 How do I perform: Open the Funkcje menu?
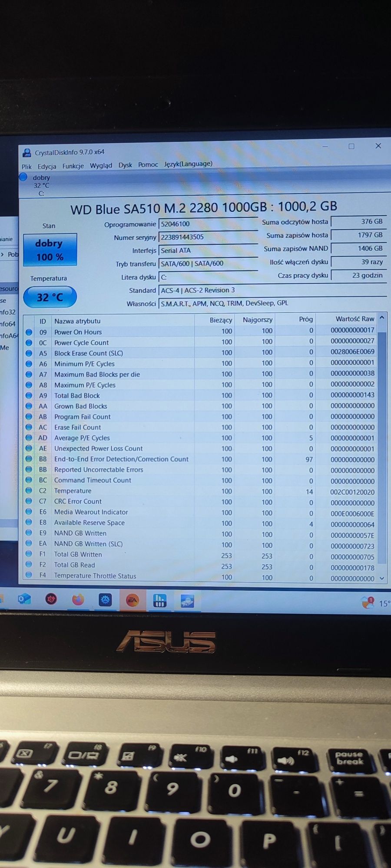click(x=73, y=166)
